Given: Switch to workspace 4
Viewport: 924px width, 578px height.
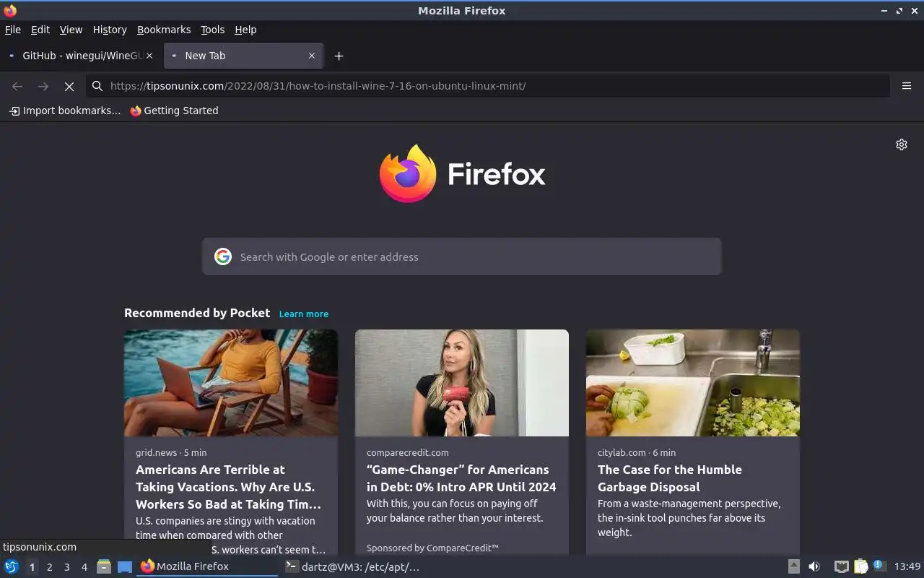Looking at the screenshot, I should pos(84,567).
